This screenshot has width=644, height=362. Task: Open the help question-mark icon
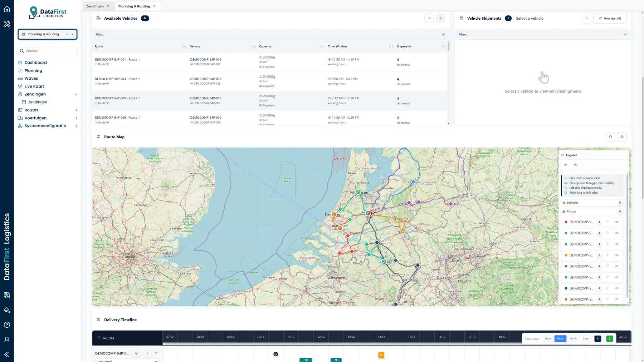click(x=7, y=325)
